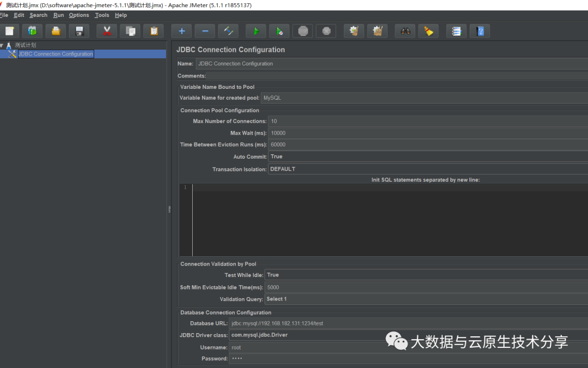Click the Open file folder icon
Viewport: 588px width, 368px height.
(x=56, y=31)
